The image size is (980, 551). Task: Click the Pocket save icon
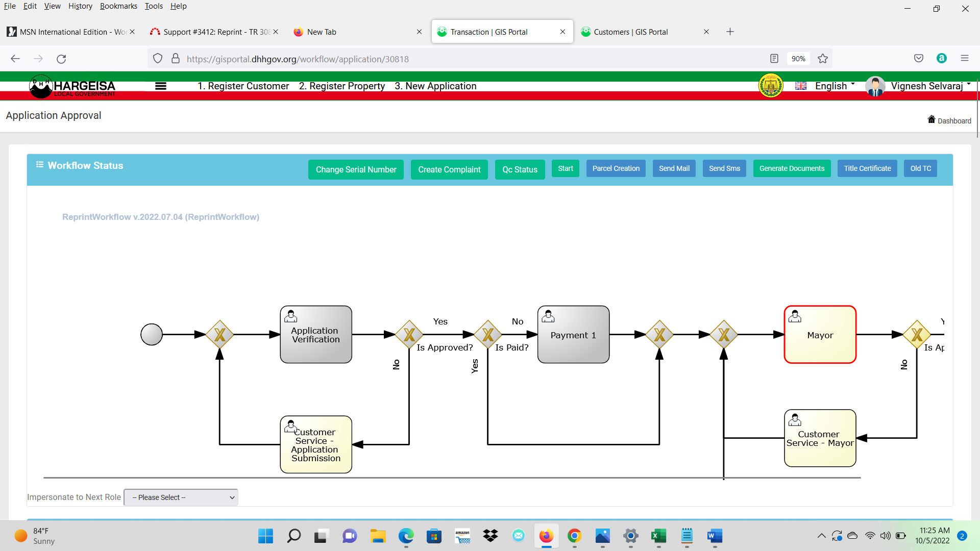click(x=919, y=58)
